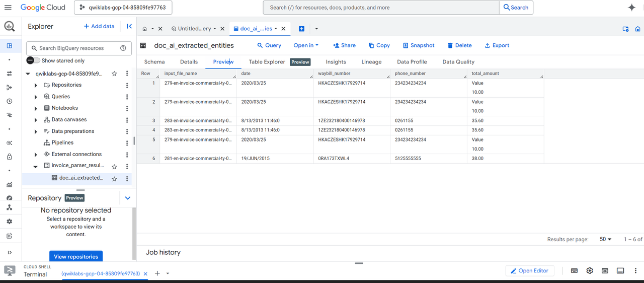Open the Data Quality tab
Viewport: 644px width, 283px height.
pos(458,62)
